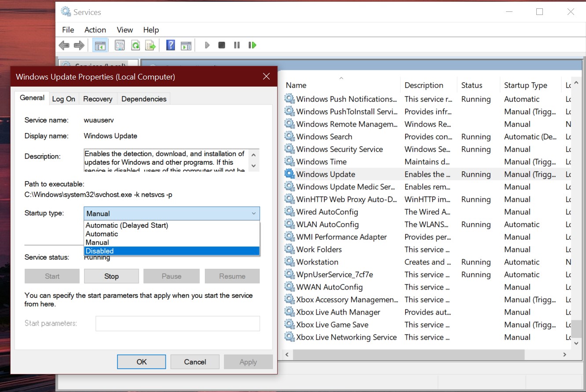Open the Dependencies tab
The width and height of the screenshot is (586, 392).
pos(144,99)
